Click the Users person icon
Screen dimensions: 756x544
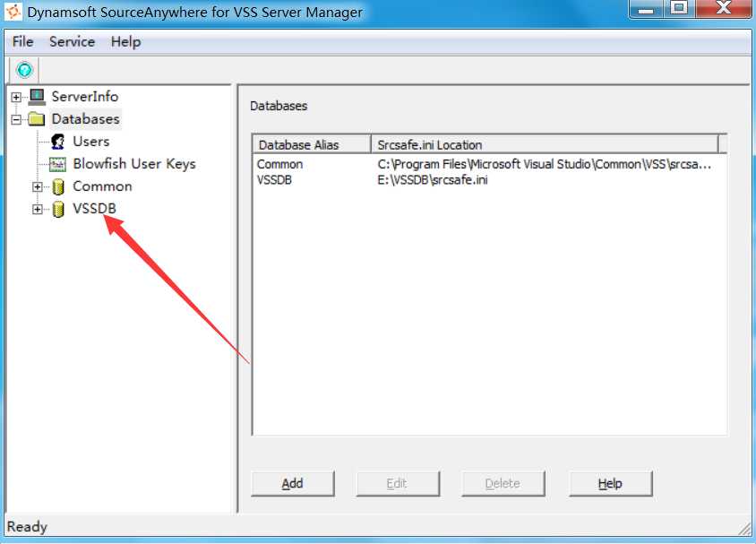(x=58, y=142)
